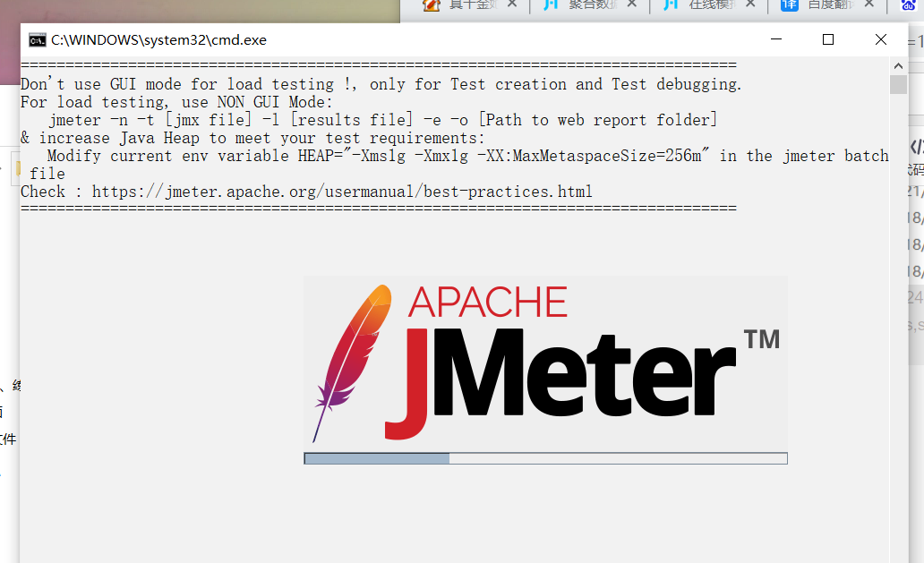Screen dimensions: 924x563
Task: Click the JMeter splash loading progress bar
Action: click(545, 458)
